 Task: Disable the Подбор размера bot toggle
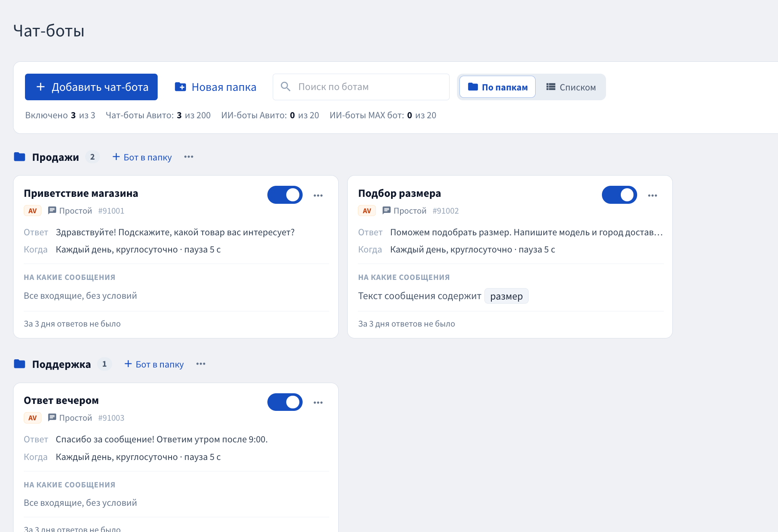pyautogui.click(x=620, y=195)
